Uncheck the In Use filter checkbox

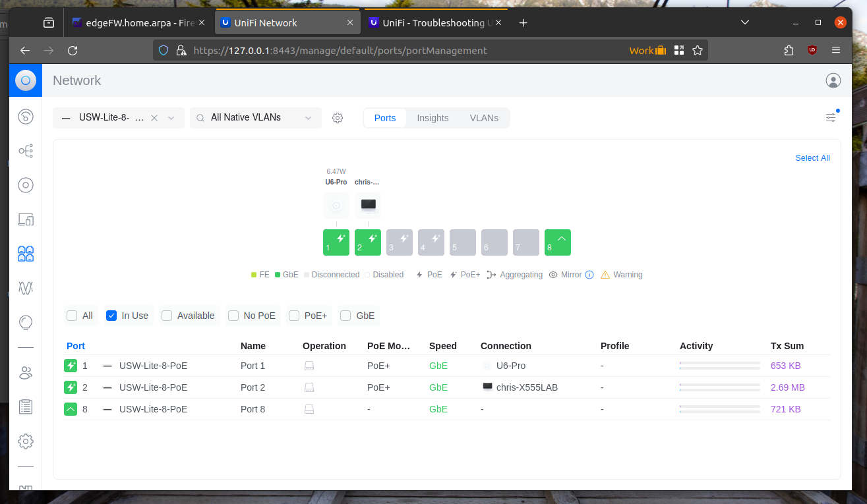click(x=111, y=316)
